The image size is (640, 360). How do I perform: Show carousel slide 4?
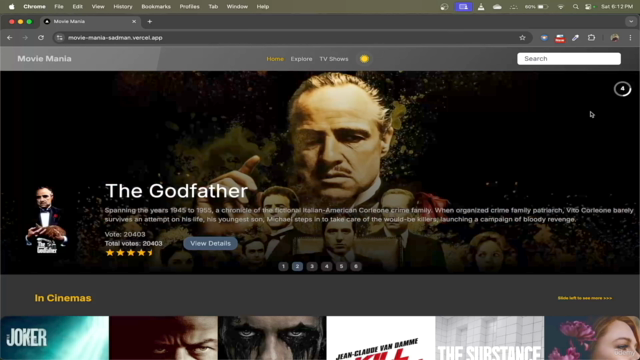(x=327, y=266)
